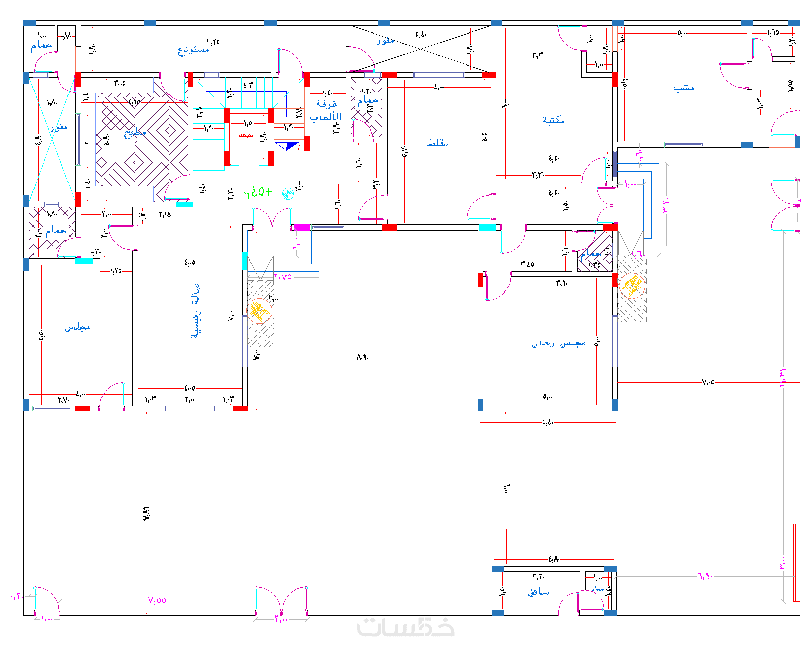Click the خمسات watermark logo
Screen dimensions: 812x650
tap(406, 628)
